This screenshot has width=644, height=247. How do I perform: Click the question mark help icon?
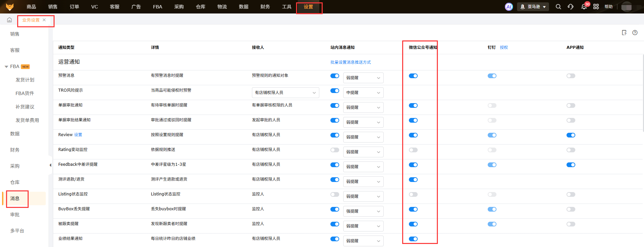point(635,33)
